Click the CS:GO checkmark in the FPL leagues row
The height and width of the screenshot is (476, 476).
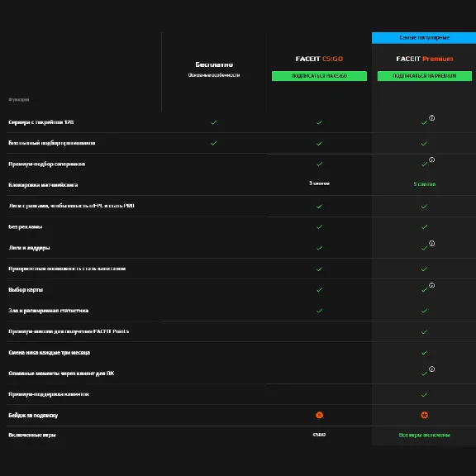(x=319, y=207)
